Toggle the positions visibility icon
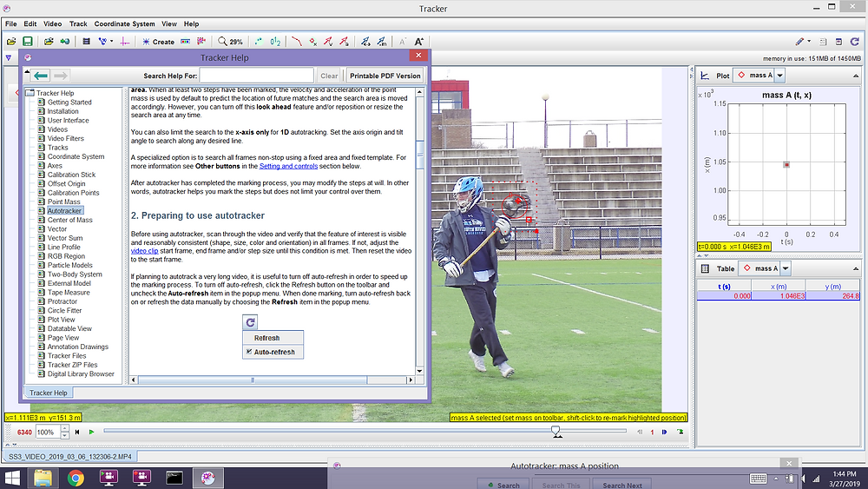Screen dimensions: 868x489 tap(312, 42)
